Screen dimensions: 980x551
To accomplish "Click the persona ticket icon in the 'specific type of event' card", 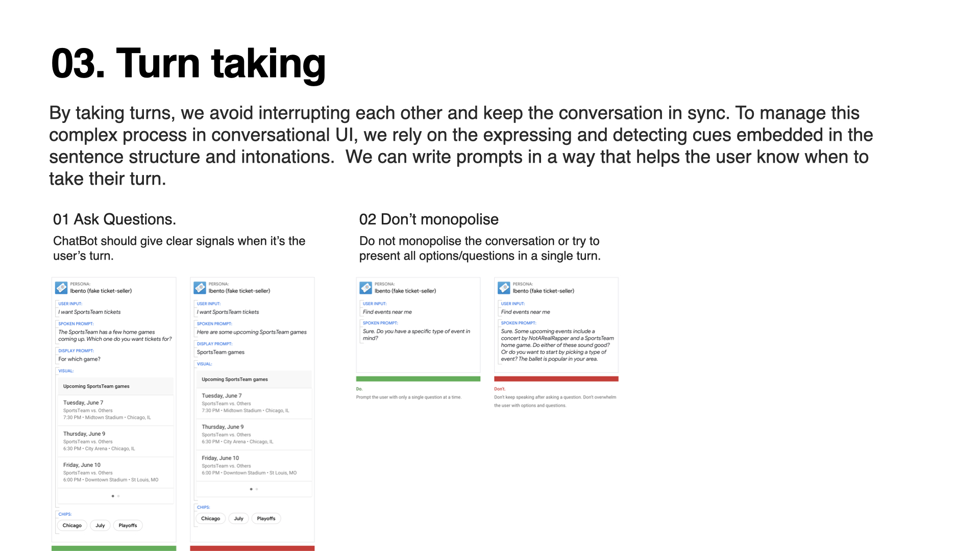I will pyautogui.click(x=365, y=288).
